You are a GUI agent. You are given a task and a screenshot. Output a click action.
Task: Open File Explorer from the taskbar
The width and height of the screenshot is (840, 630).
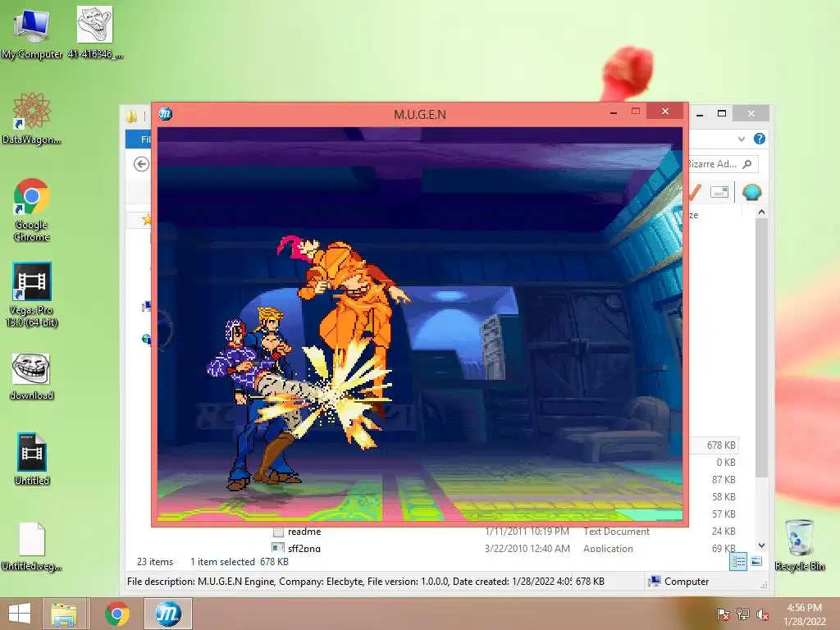pyautogui.click(x=64, y=614)
